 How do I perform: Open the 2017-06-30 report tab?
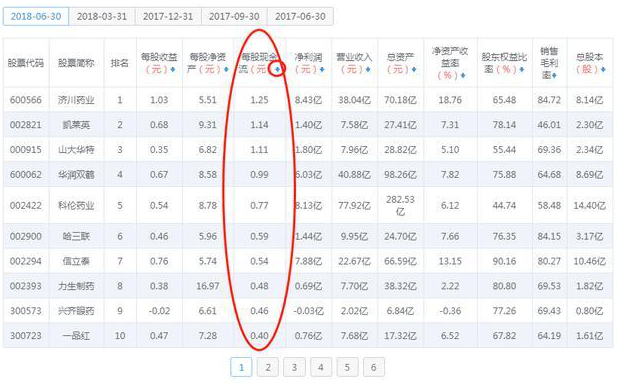[300, 17]
